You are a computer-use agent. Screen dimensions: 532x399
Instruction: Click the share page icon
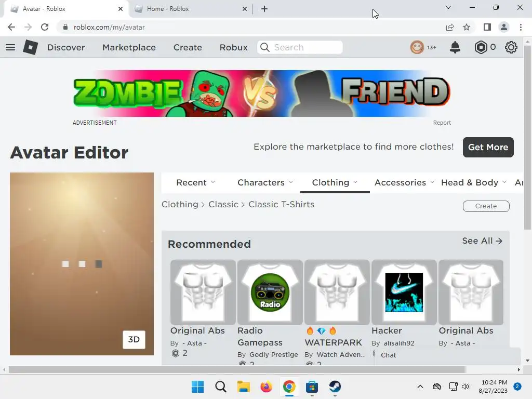450,27
